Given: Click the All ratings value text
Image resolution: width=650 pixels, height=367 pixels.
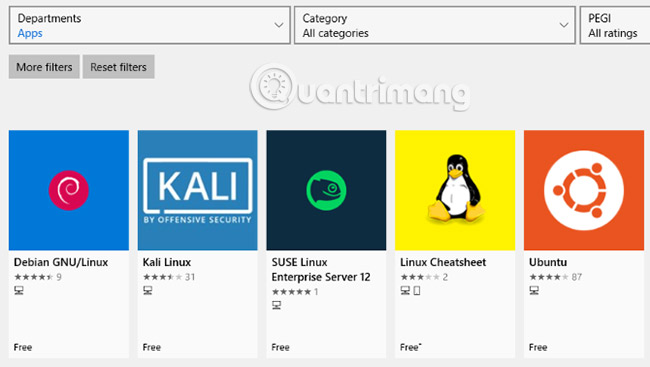Looking at the screenshot, I should pos(613,33).
